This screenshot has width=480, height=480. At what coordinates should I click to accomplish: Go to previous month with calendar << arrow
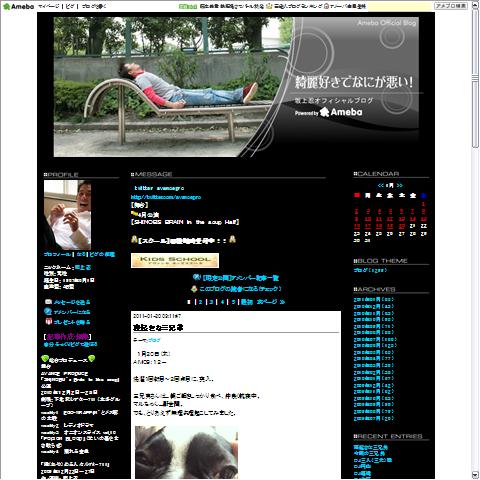point(380,185)
